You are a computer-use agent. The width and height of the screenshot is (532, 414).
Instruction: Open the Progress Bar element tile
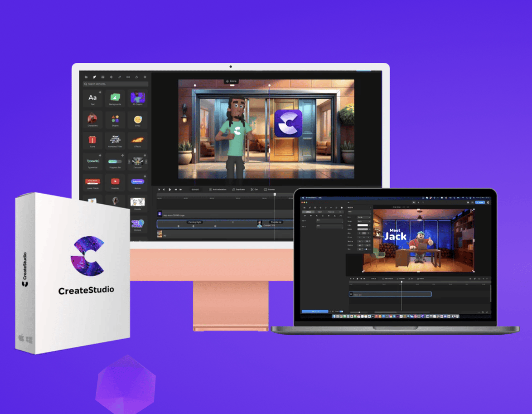pyautogui.click(x=115, y=162)
